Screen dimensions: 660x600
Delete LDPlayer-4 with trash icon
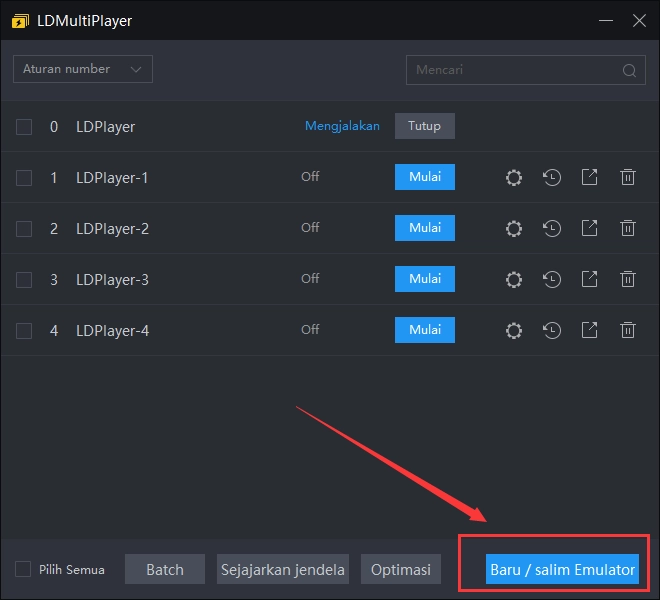click(628, 330)
